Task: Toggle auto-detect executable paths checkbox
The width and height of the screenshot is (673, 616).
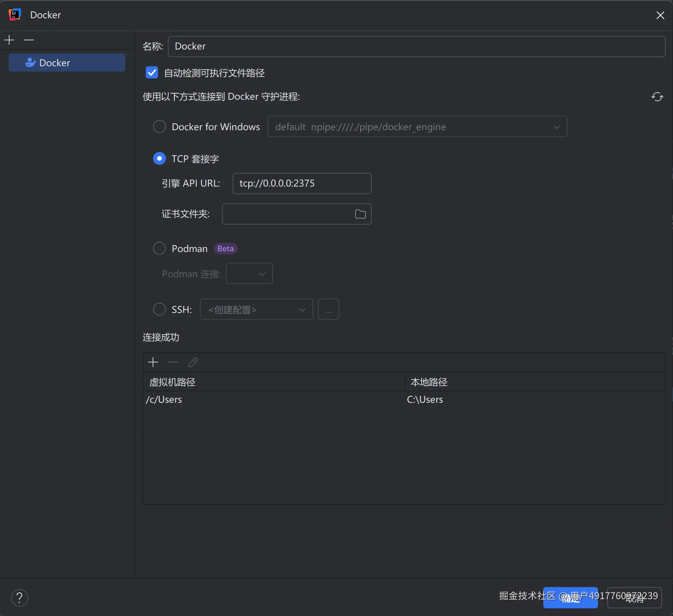Action: coord(152,73)
